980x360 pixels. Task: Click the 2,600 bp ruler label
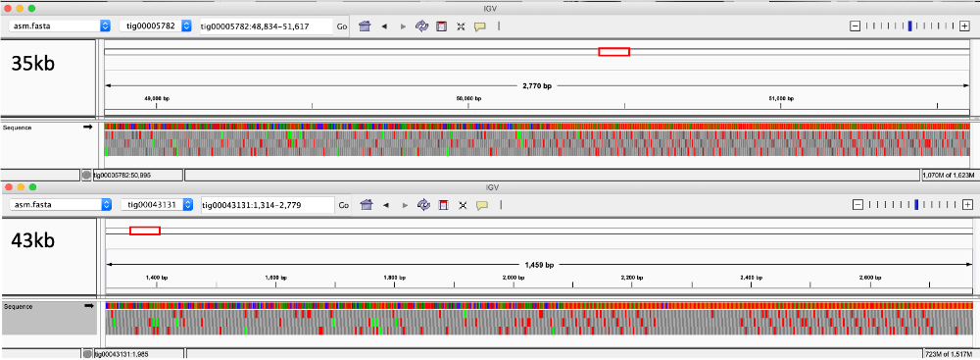coord(870,277)
